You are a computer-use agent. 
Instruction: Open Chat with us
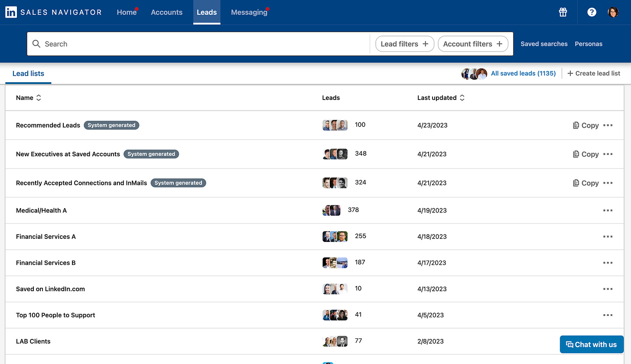(x=592, y=345)
